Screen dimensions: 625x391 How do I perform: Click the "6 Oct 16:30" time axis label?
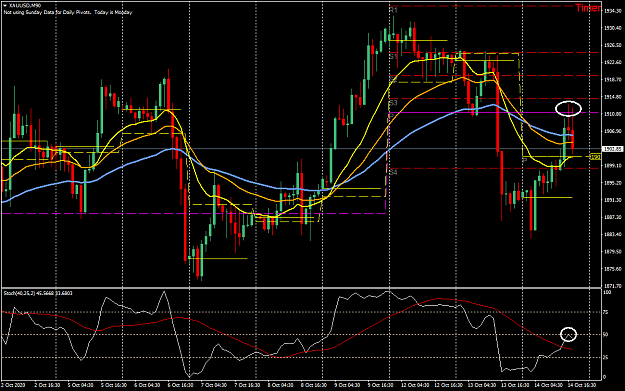(x=181, y=385)
